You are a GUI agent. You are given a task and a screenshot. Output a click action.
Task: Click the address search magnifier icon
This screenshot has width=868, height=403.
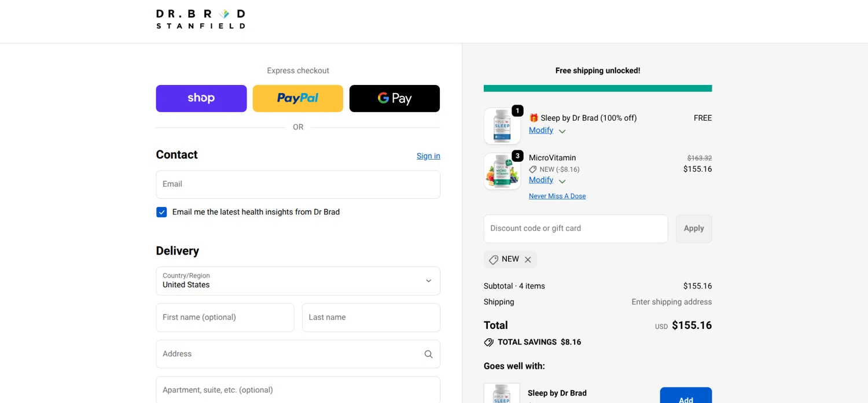(428, 354)
